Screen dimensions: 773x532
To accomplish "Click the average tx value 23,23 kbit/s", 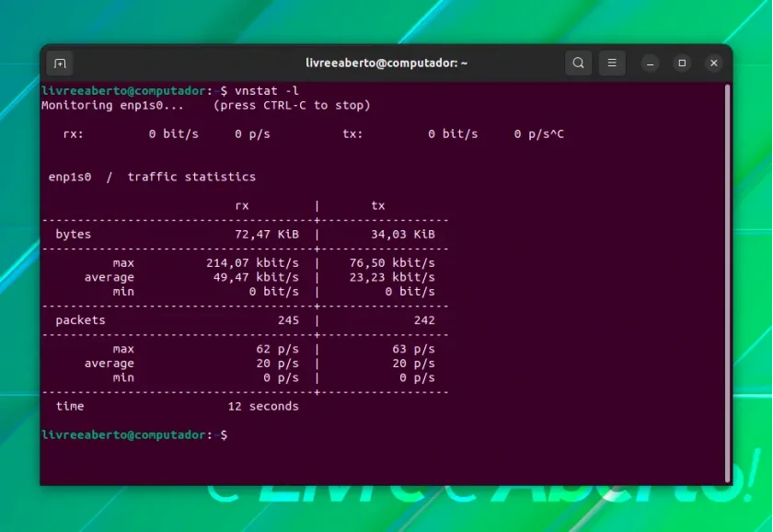I will [x=392, y=277].
